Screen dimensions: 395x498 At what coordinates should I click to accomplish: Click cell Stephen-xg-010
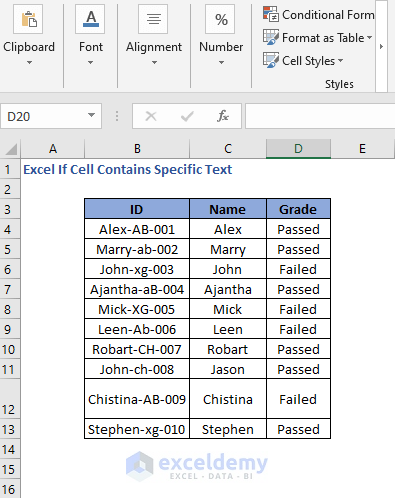(137, 429)
